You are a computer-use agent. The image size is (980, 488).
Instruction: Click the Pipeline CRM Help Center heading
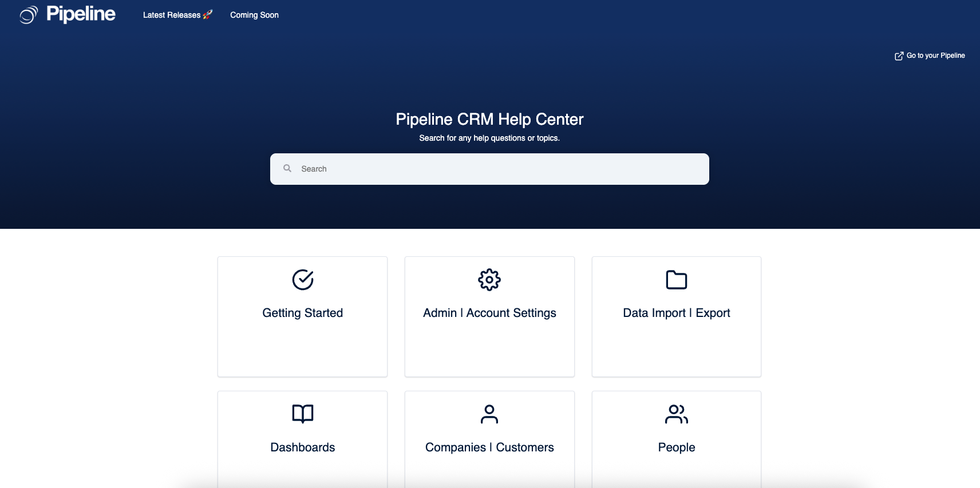(489, 119)
